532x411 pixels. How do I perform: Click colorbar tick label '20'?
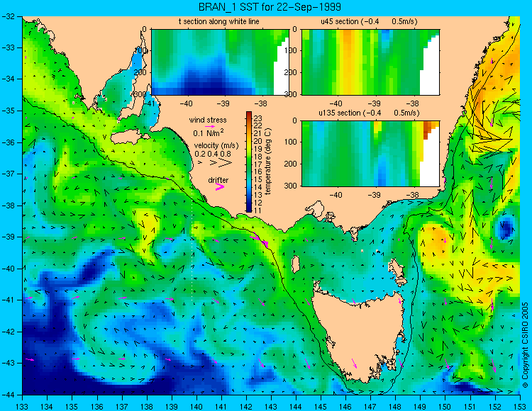258,141
